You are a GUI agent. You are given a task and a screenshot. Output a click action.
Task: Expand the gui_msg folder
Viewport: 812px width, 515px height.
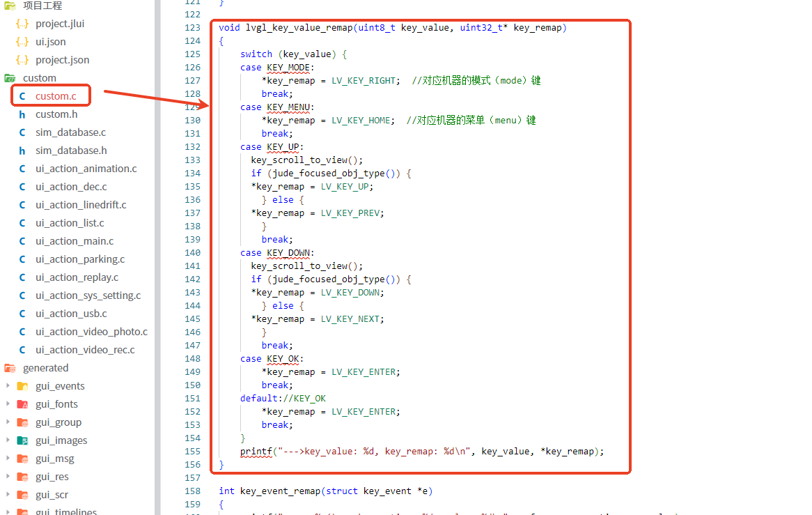pyautogui.click(x=8, y=458)
